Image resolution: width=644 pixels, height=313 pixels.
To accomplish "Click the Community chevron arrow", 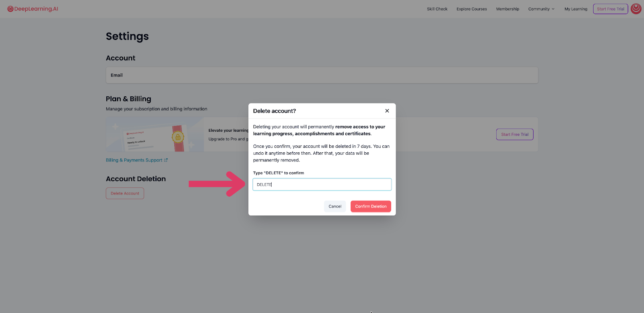I will point(553,9).
